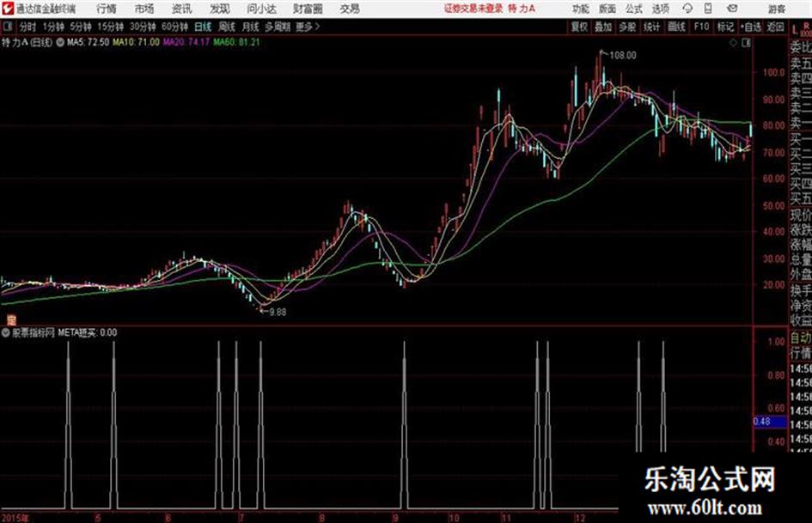This screenshot has width=812, height=523.
Task: Click the 股票指标网 indicator name
Action: tap(34, 332)
